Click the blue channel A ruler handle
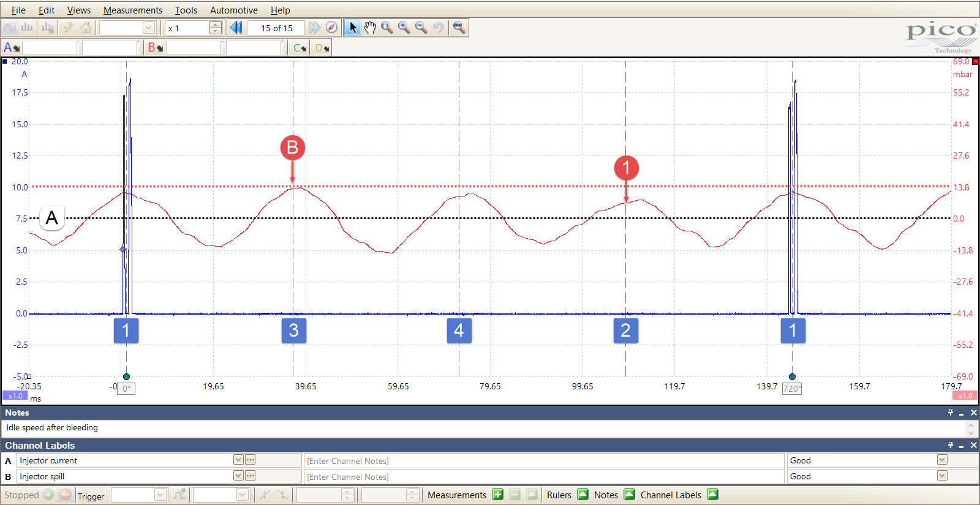Image resolution: width=980 pixels, height=505 pixels. click(x=5, y=61)
